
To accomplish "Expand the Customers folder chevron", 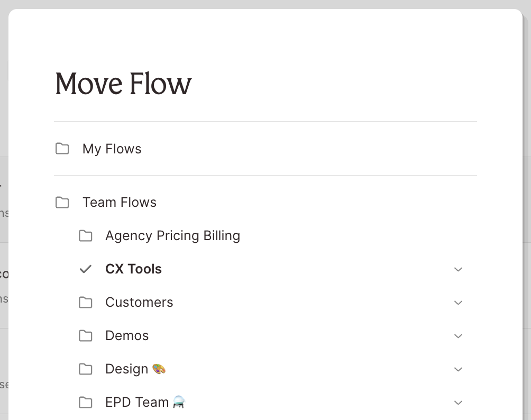I will 458,303.
